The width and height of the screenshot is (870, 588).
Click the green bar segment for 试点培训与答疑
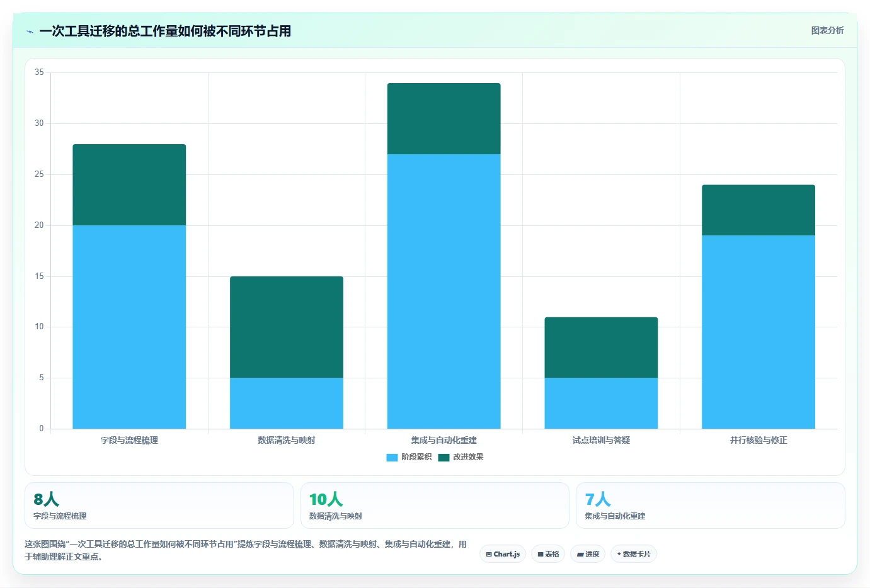tap(601, 348)
